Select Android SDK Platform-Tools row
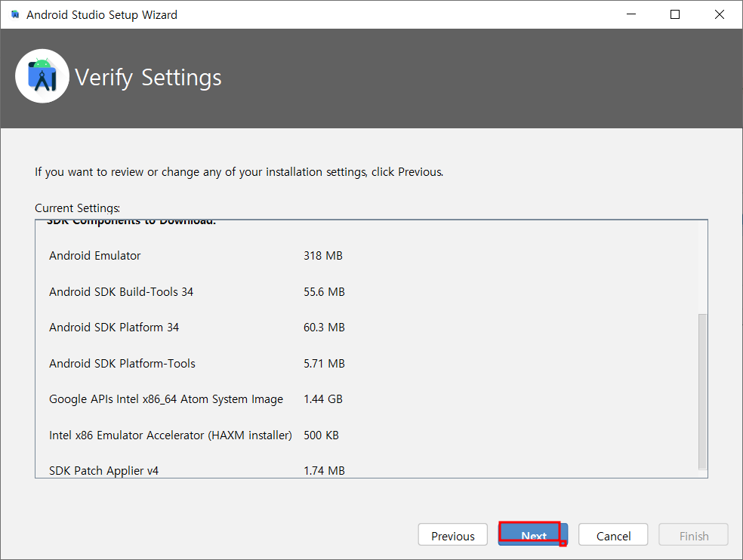This screenshot has width=743, height=560. click(122, 363)
